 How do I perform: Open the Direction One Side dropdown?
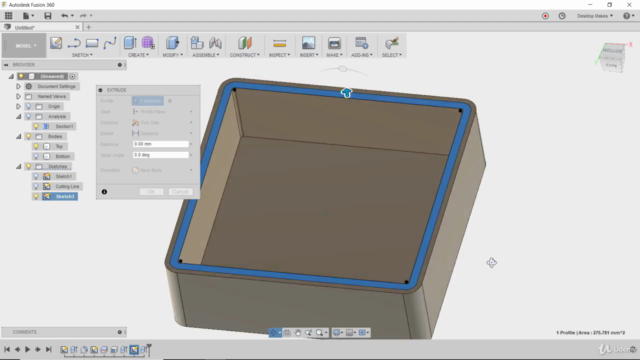(162, 122)
